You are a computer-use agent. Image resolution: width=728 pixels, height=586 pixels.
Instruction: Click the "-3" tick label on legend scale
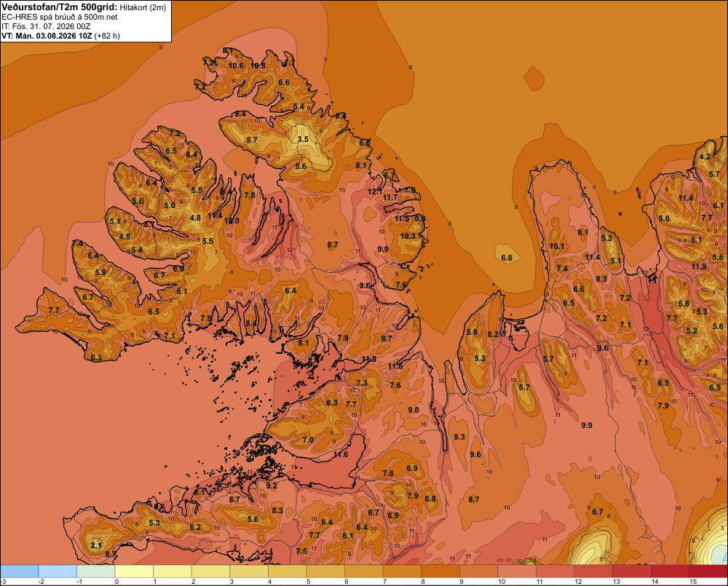coord(3,582)
